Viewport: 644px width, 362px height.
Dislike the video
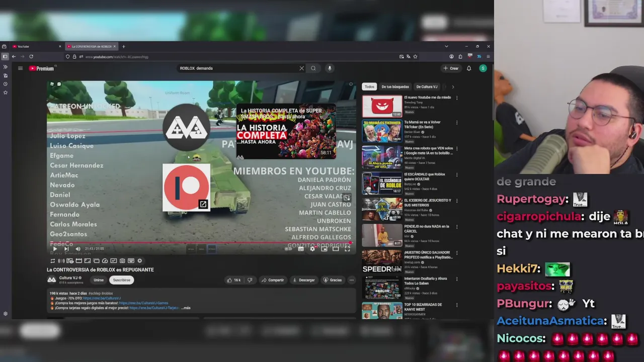pos(250,280)
